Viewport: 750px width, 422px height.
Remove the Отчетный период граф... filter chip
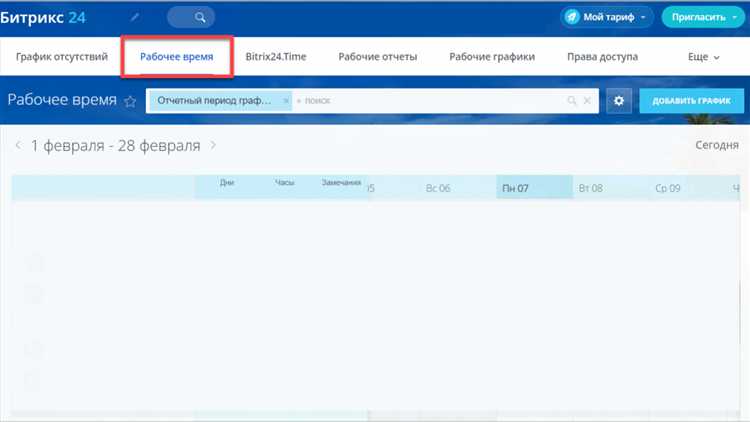tap(286, 100)
